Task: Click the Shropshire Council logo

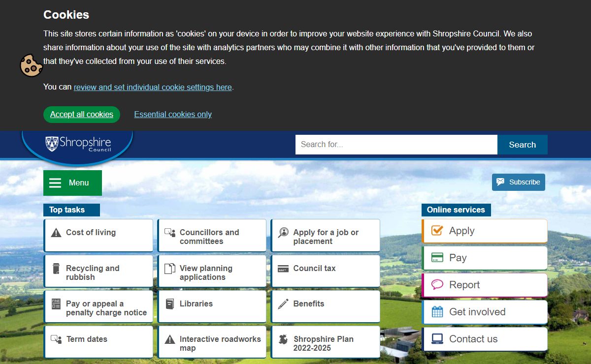Action: (x=78, y=144)
